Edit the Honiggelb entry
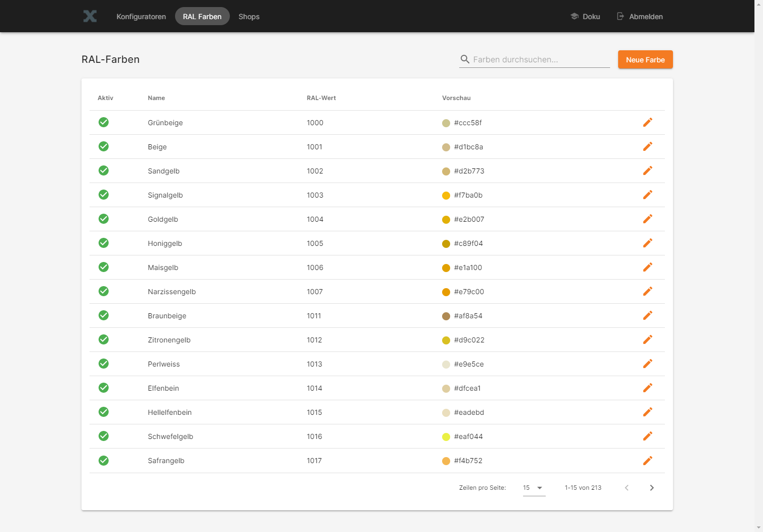 647,243
